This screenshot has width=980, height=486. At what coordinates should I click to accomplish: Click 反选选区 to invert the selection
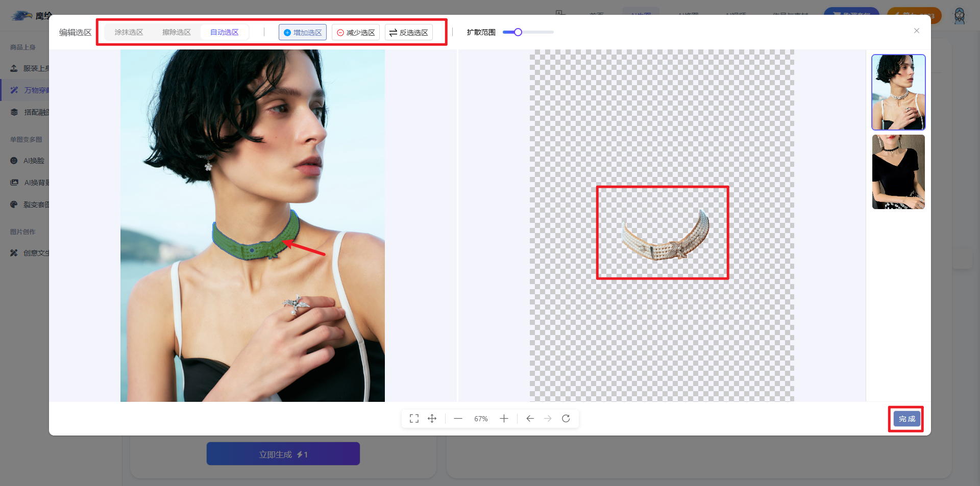pos(409,33)
